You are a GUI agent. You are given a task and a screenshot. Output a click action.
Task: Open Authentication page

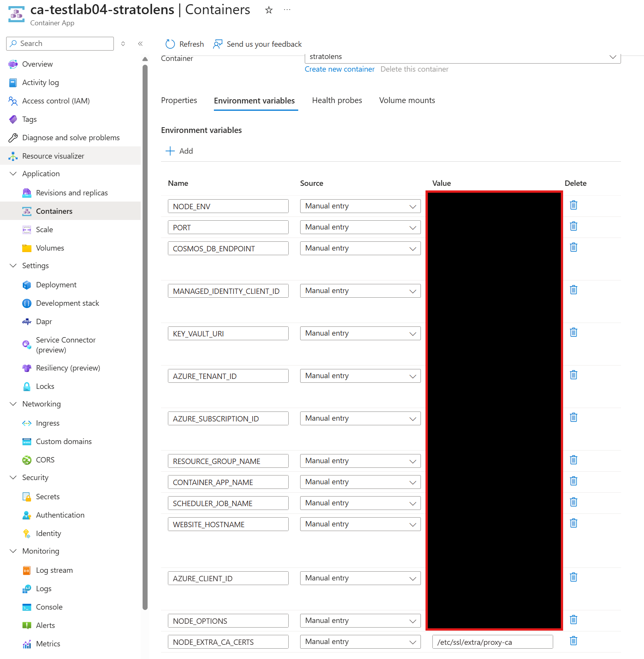60,515
